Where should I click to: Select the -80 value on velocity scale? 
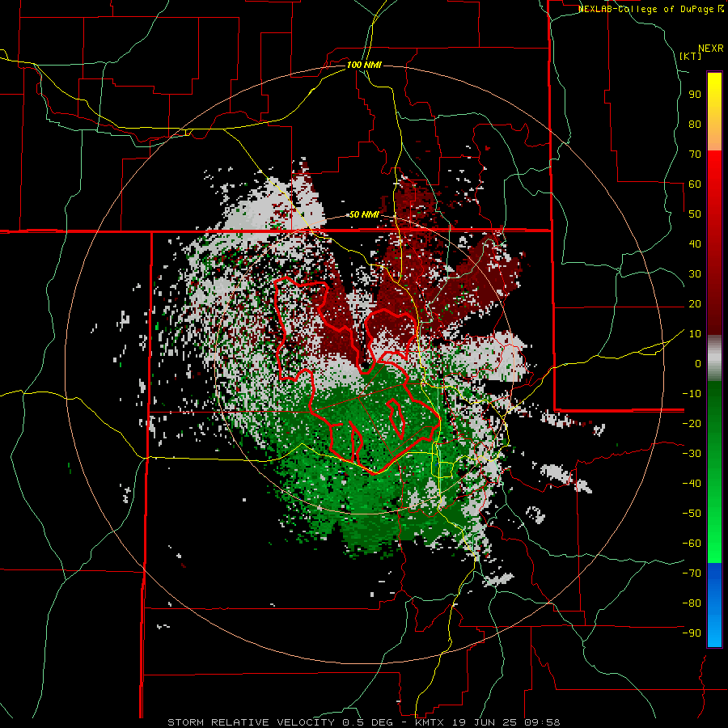pos(692,603)
